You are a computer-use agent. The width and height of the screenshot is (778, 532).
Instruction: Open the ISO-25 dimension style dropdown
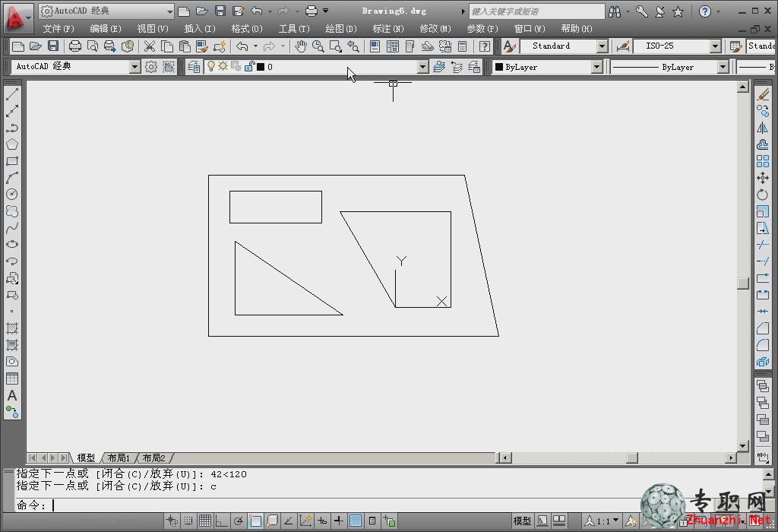716,46
